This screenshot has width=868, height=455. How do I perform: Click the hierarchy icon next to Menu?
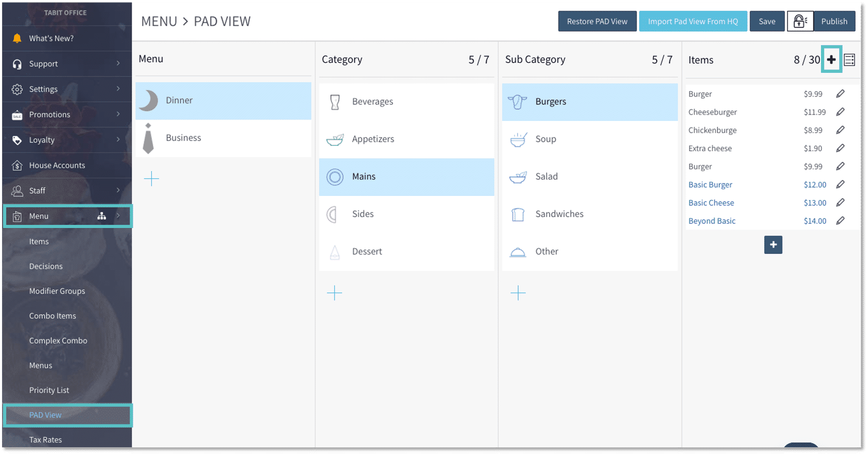(102, 216)
